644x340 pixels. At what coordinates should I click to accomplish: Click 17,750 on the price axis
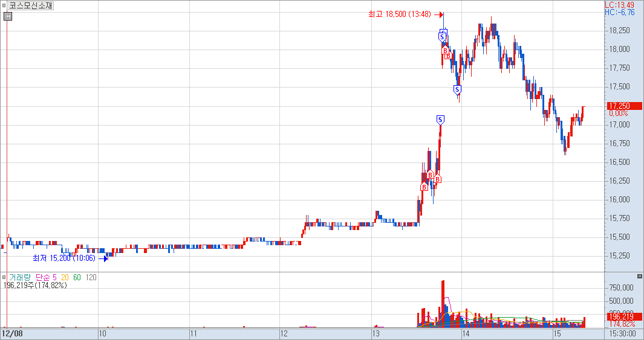point(619,68)
